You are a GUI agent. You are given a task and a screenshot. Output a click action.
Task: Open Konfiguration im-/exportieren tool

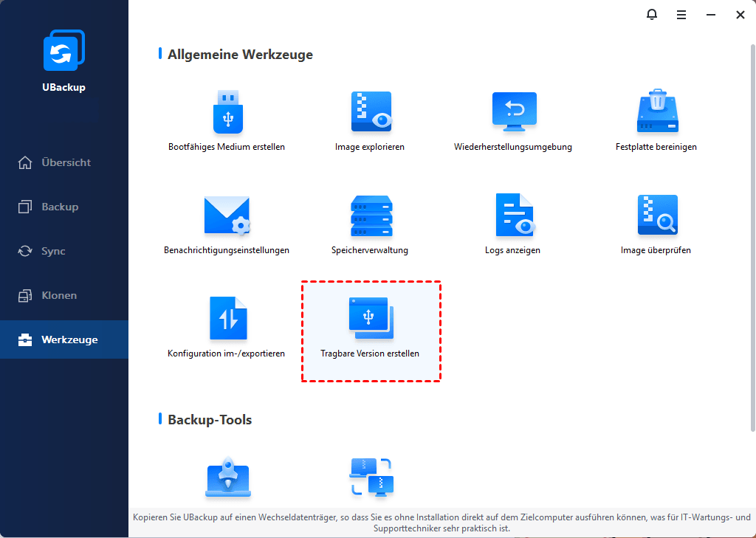pyautogui.click(x=227, y=319)
